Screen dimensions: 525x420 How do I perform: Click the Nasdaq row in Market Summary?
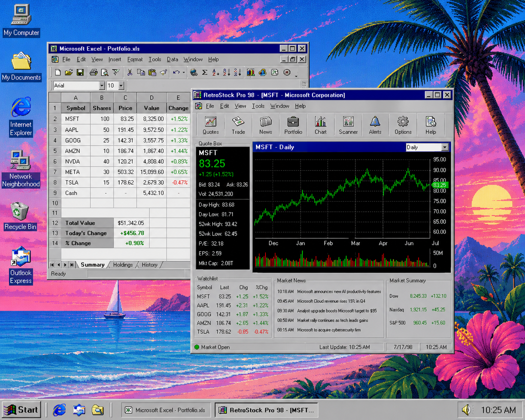417,310
